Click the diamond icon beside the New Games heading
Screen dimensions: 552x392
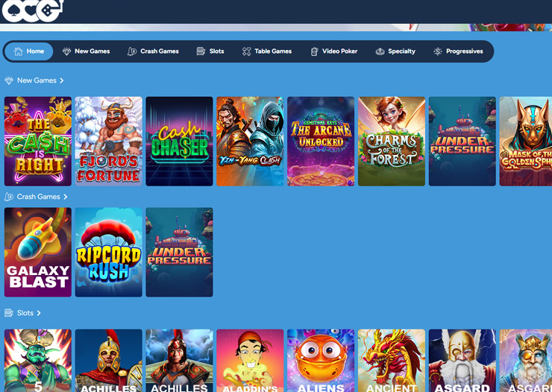9,80
